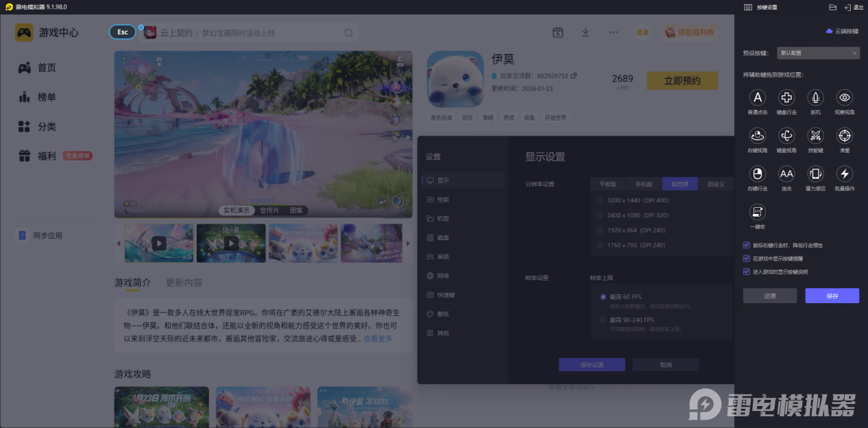Toggle 进入游戏时显示按键说明 checkbox

(x=746, y=272)
